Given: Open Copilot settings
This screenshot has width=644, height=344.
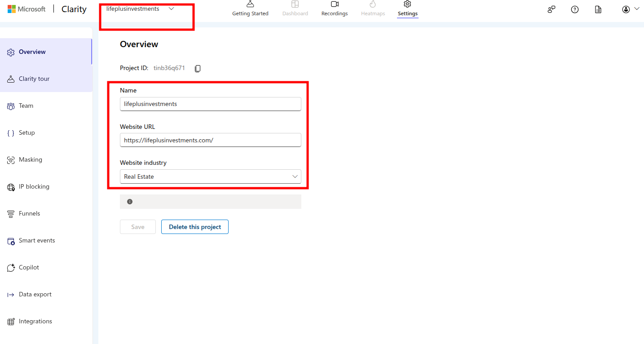Looking at the screenshot, I should point(46,268).
